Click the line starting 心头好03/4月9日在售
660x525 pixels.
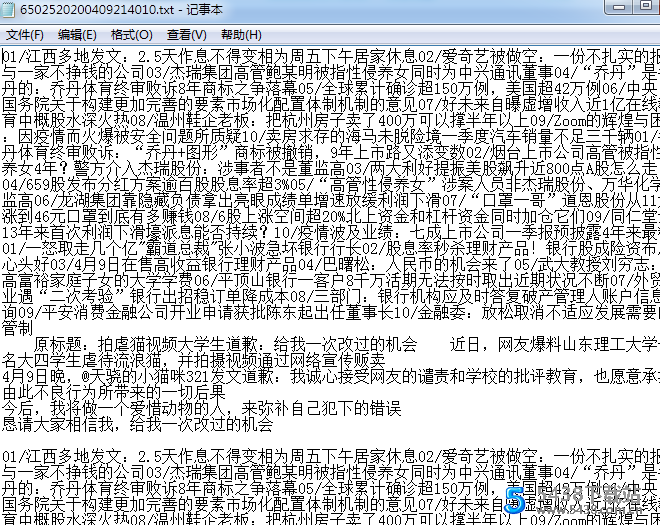click(x=330, y=264)
